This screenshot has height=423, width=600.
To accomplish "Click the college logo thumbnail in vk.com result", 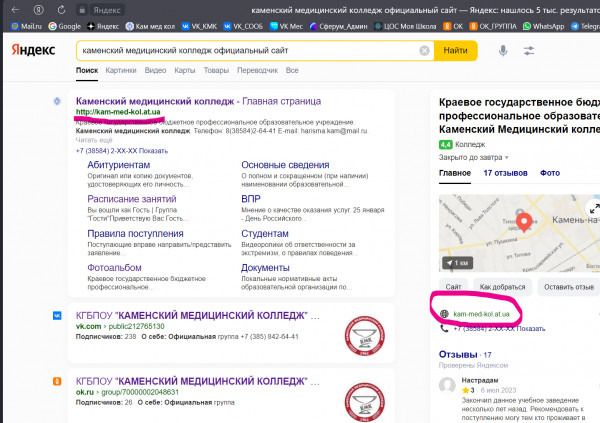I will point(365,336).
